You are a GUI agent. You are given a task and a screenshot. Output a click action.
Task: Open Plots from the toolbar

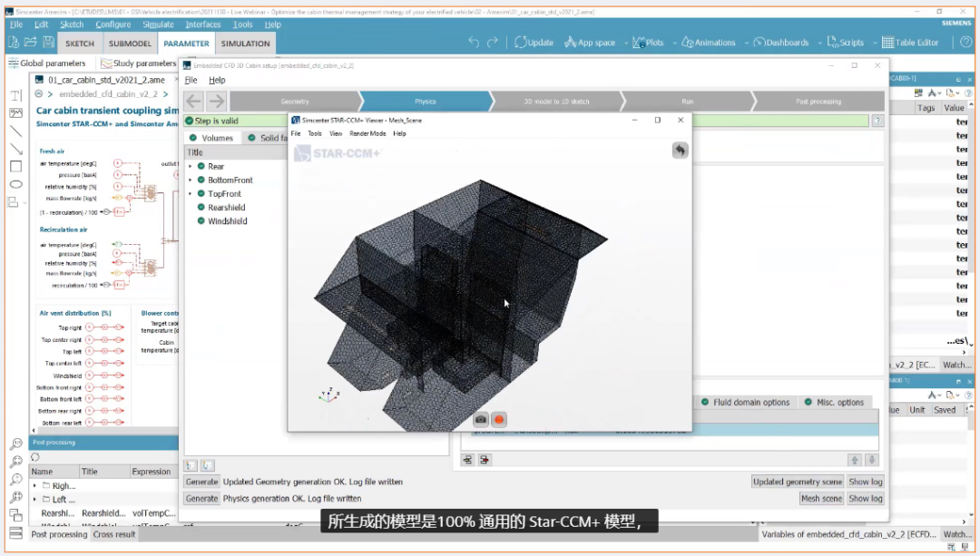point(648,43)
